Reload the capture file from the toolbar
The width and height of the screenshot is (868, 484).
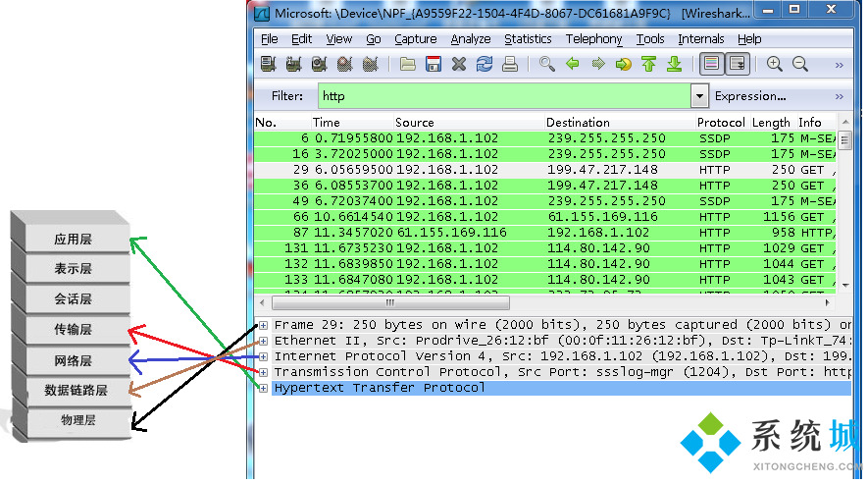click(485, 65)
